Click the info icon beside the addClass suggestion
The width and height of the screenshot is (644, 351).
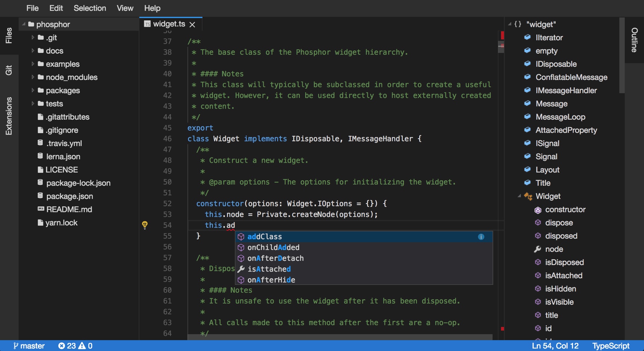(x=481, y=237)
